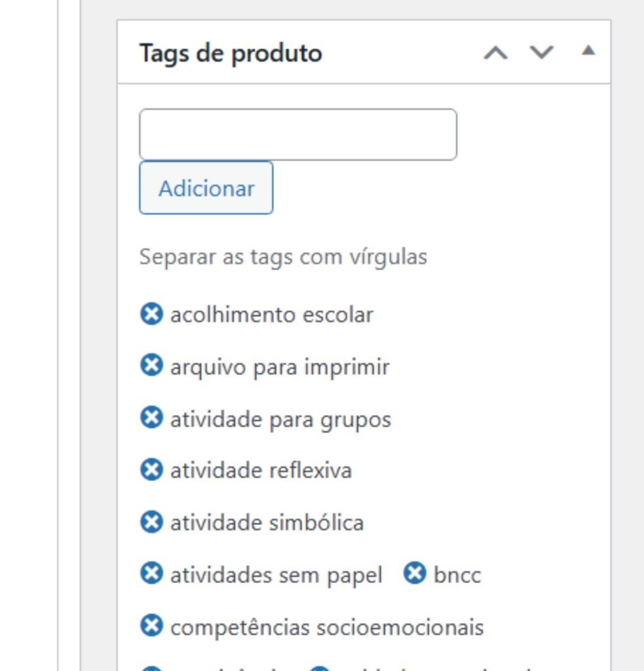Click the 'acolhimento escolar' tag name text

coord(271,315)
